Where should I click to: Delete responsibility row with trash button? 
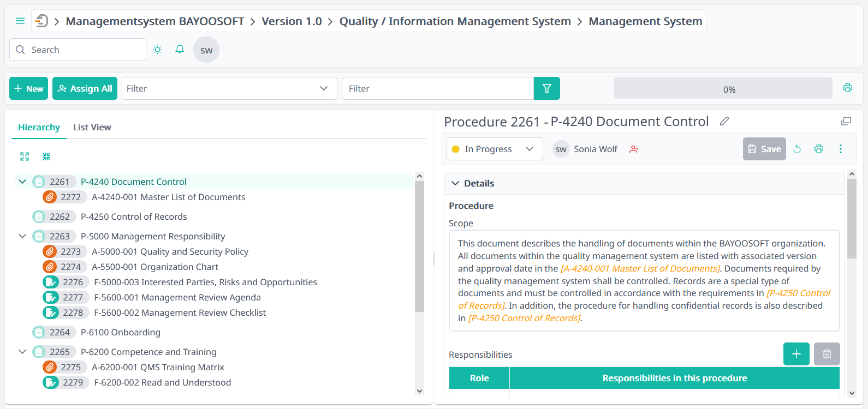pyautogui.click(x=827, y=354)
